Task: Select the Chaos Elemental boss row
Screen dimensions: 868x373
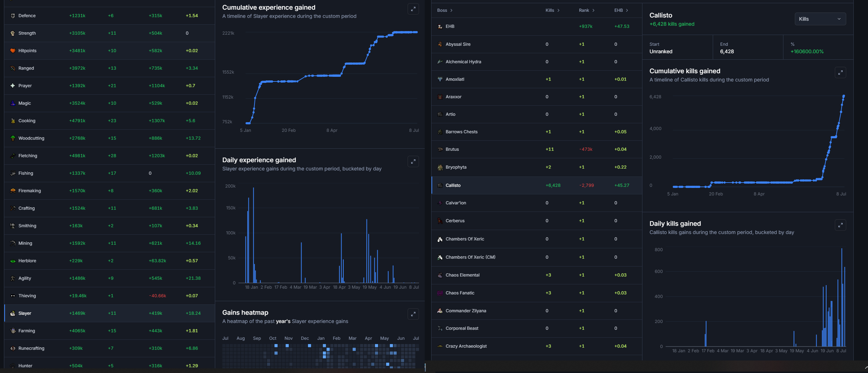Action: [x=537, y=275]
